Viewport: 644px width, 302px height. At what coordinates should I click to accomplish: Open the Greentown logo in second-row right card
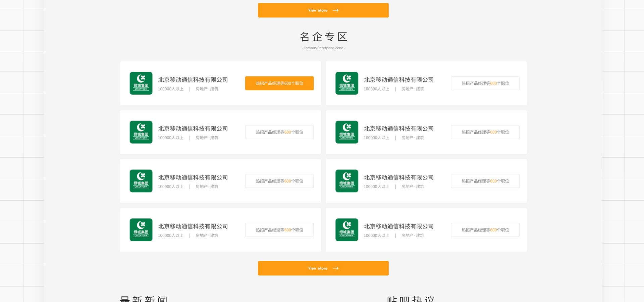[x=346, y=132]
